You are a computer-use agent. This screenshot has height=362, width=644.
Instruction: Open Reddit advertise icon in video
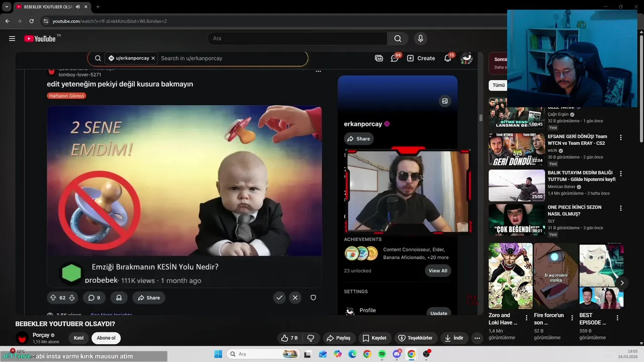tap(379, 58)
